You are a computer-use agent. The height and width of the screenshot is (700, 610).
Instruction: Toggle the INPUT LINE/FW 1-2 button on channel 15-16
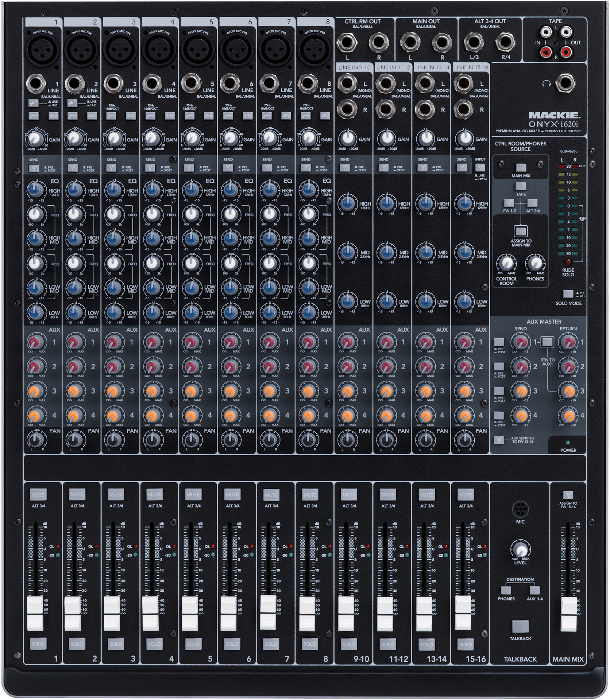pyautogui.click(x=480, y=167)
